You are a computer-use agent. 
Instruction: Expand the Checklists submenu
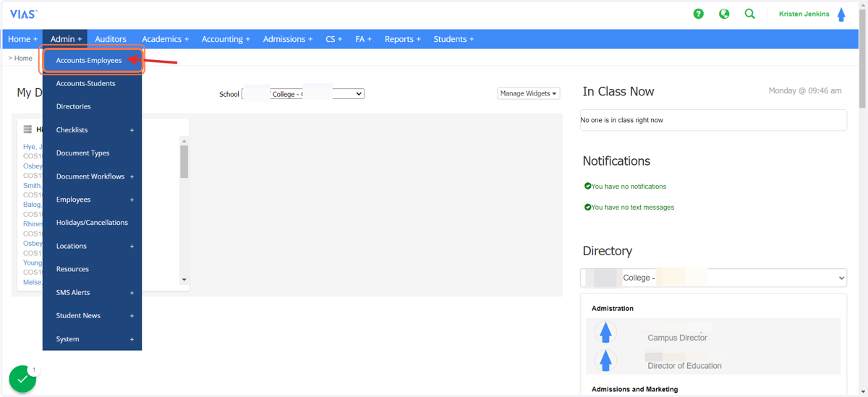click(93, 129)
